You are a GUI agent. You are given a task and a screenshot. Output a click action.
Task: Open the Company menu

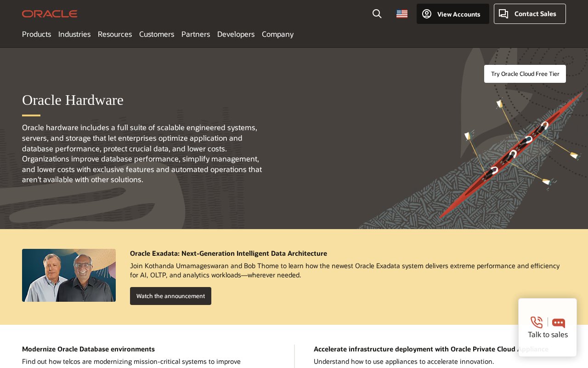(x=277, y=34)
